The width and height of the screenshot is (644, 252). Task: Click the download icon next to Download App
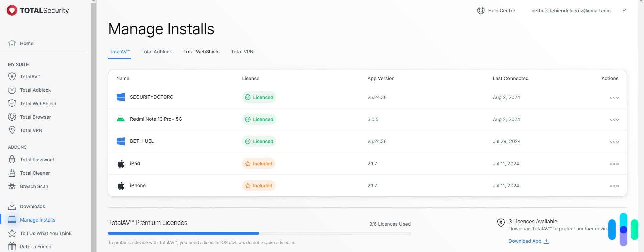click(546, 241)
